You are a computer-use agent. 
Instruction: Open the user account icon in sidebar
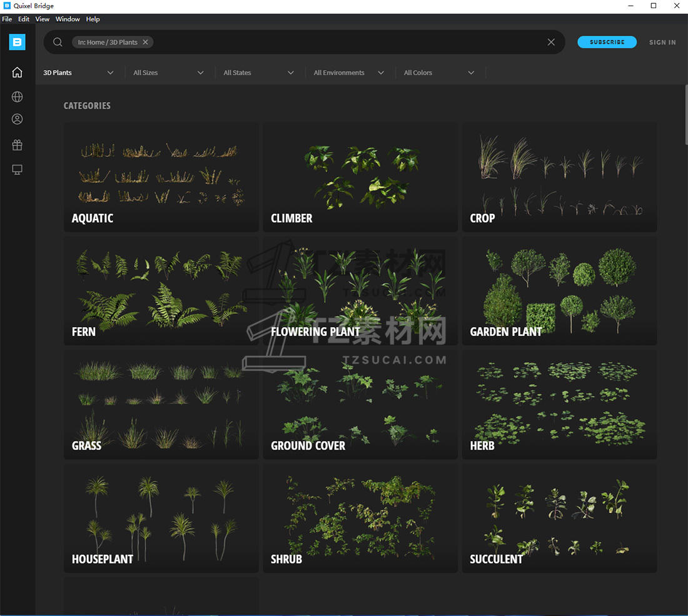click(17, 119)
